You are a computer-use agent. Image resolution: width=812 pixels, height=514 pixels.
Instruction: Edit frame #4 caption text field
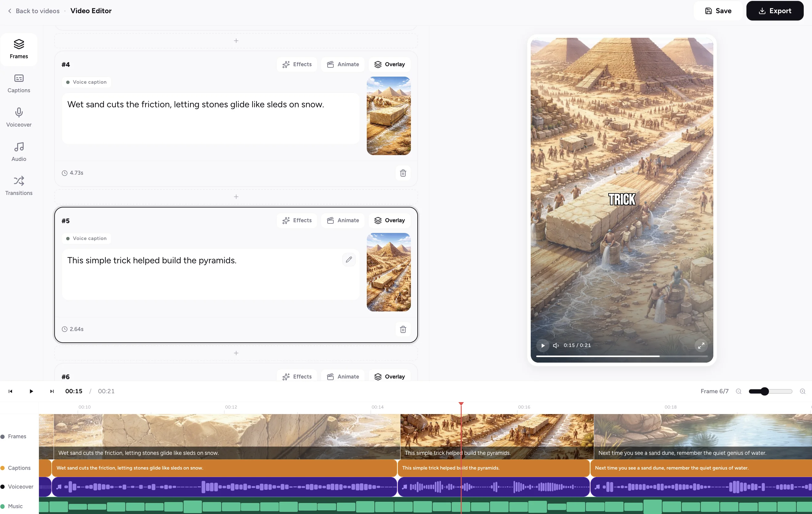[211, 118]
